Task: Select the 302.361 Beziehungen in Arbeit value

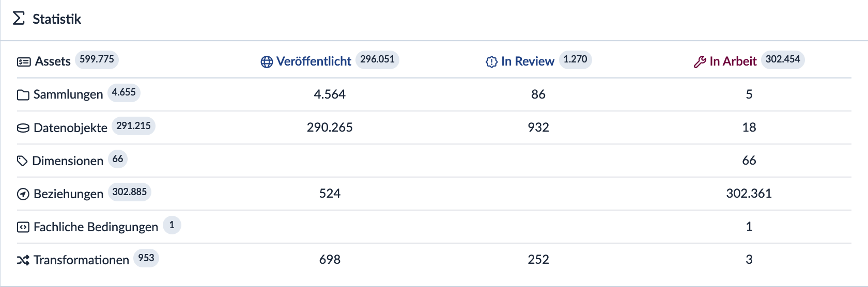Action: (x=749, y=194)
